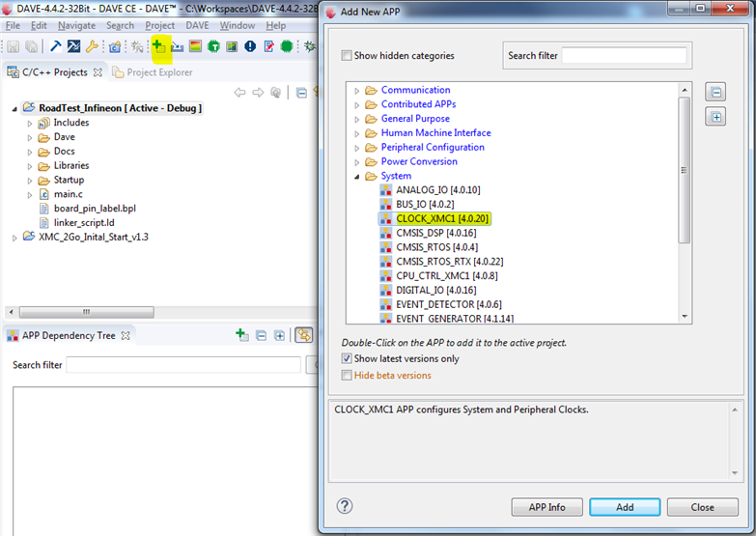This screenshot has width=756, height=536.
Task: Select DIGITAL_IO [4.0.16] APP
Action: pyautogui.click(x=429, y=290)
